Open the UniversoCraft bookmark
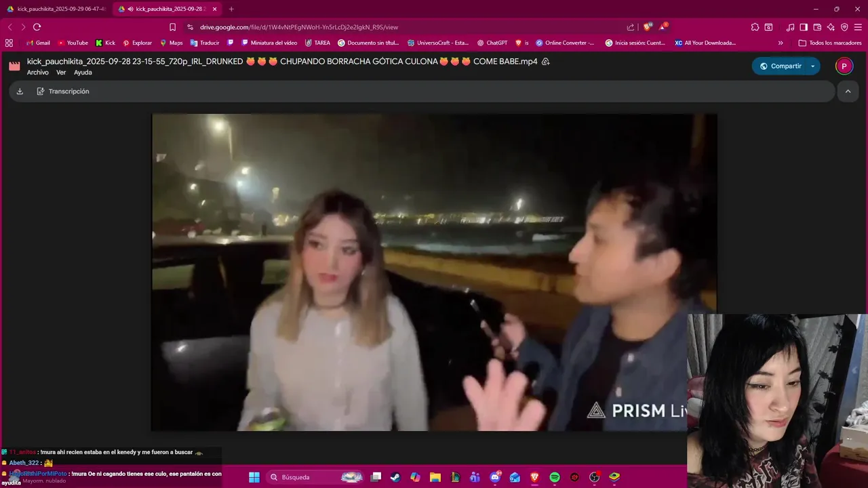 click(x=438, y=43)
